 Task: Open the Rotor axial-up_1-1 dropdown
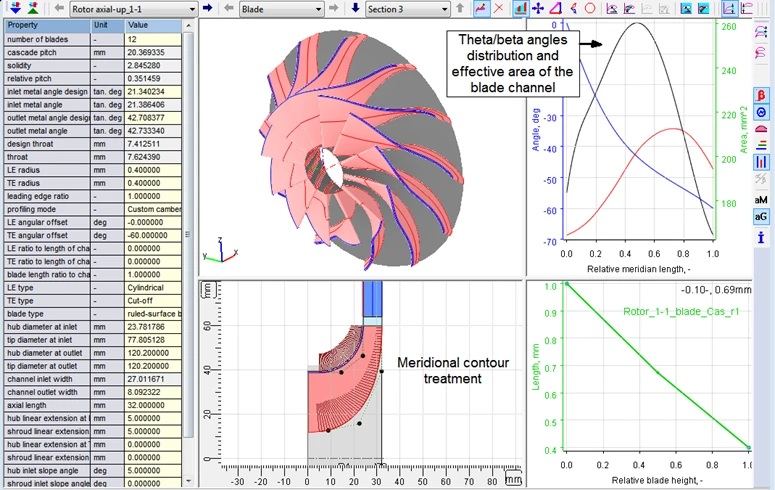click(133, 8)
